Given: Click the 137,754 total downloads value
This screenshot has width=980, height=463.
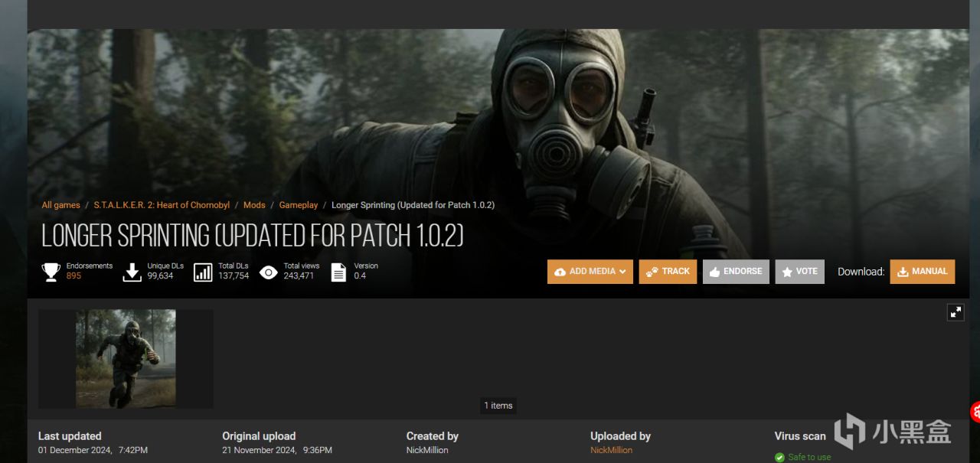Looking at the screenshot, I should 234,276.
